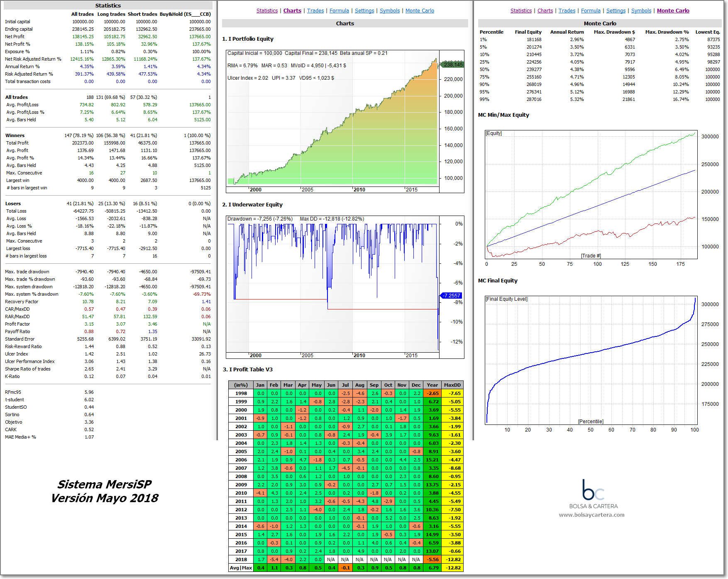Open Charts link in Monte Carlo panel
The width and height of the screenshot is (728, 579).
545,11
